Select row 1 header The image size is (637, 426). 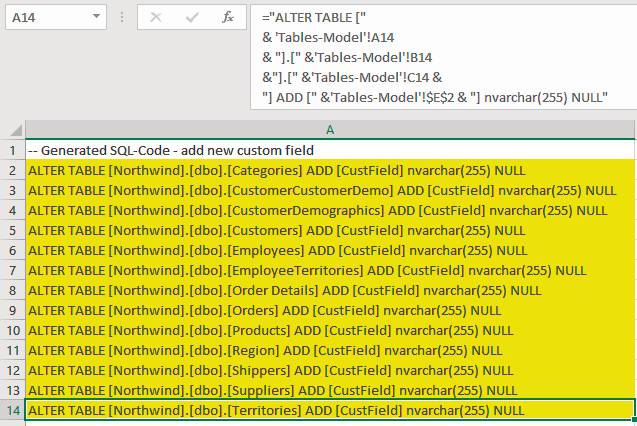tap(13, 150)
